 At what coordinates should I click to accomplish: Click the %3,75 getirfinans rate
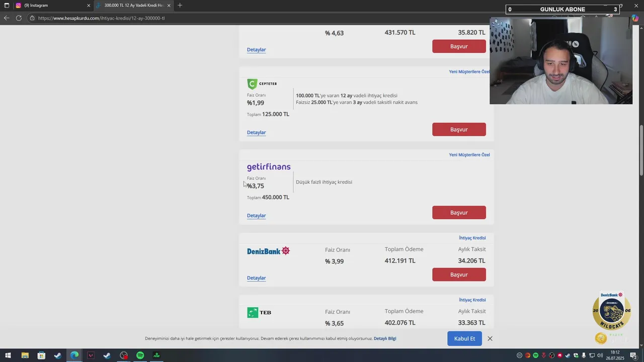click(x=255, y=186)
